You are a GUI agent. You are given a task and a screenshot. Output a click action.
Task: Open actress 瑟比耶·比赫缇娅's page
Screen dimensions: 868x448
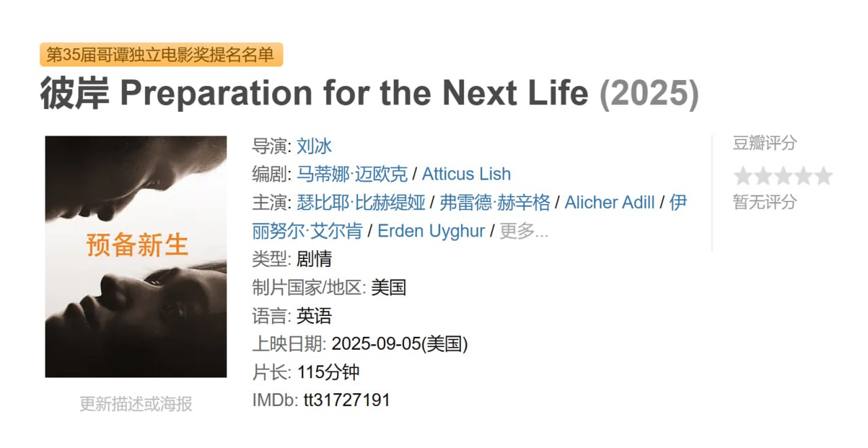pyautogui.click(x=361, y=203)
